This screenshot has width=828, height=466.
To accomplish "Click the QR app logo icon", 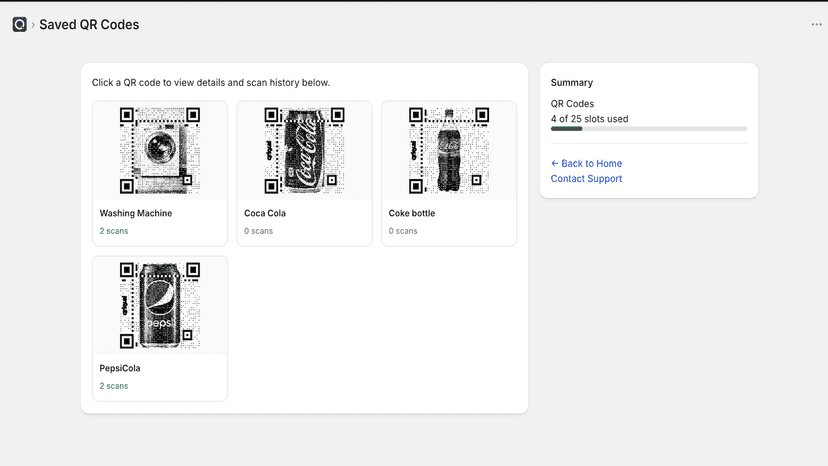I will click(x=20, y=24).
